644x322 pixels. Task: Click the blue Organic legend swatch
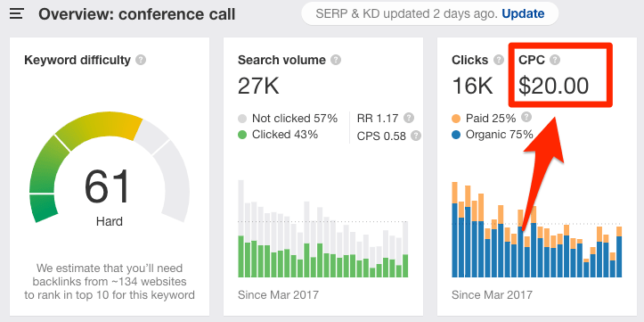pos(456,135)
